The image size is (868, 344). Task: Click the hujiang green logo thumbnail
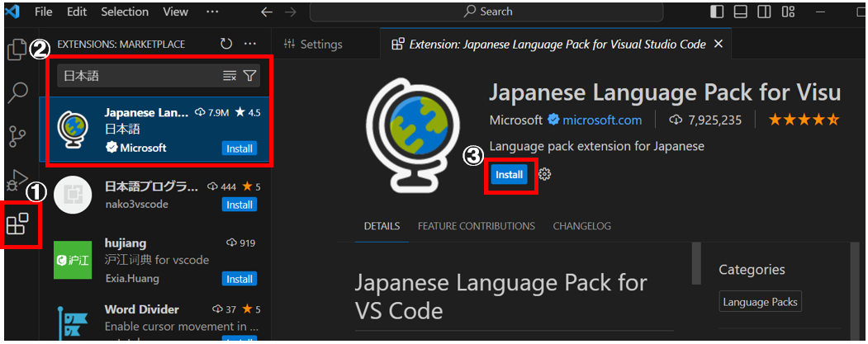73,260
